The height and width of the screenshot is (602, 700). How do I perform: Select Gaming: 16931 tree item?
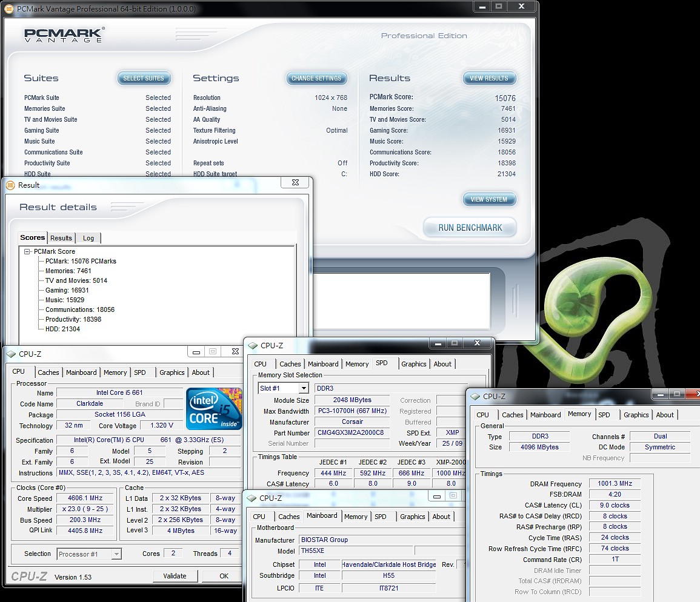click(x=67, y=290)
